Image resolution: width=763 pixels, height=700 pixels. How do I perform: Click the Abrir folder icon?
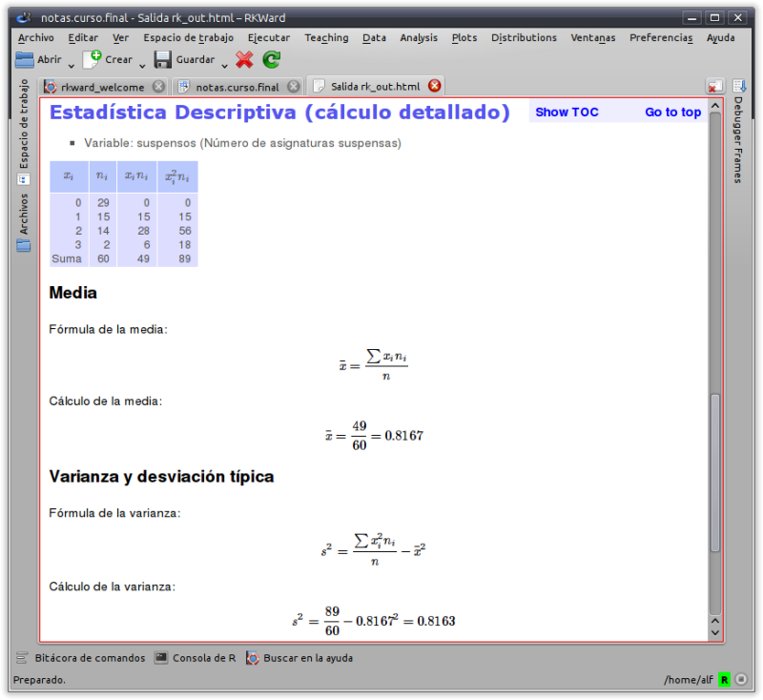pos(25,60)
